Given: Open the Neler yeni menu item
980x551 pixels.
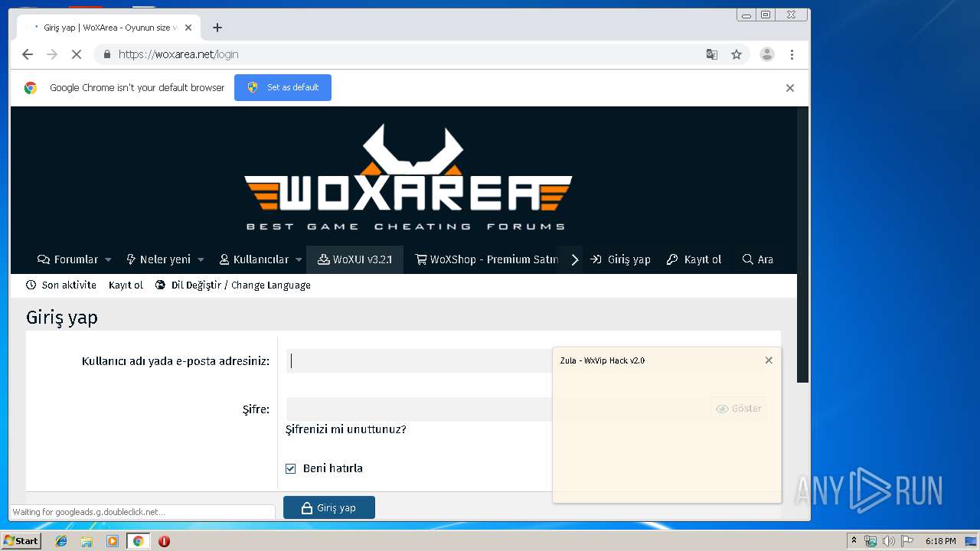Looking at the screenshot, I should pyautogui.click(x=158, y=259).
